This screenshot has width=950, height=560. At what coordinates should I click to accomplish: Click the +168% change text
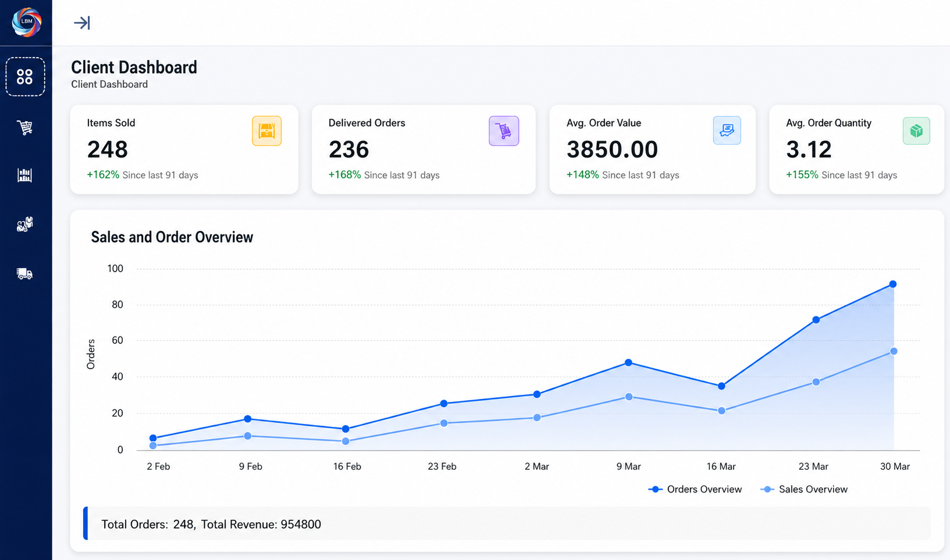(x=344, y=175)
